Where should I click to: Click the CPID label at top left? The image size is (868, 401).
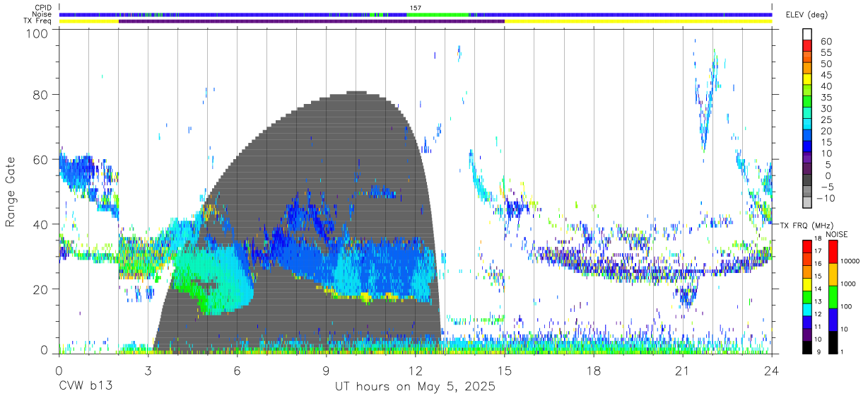(x=42, y=8)
